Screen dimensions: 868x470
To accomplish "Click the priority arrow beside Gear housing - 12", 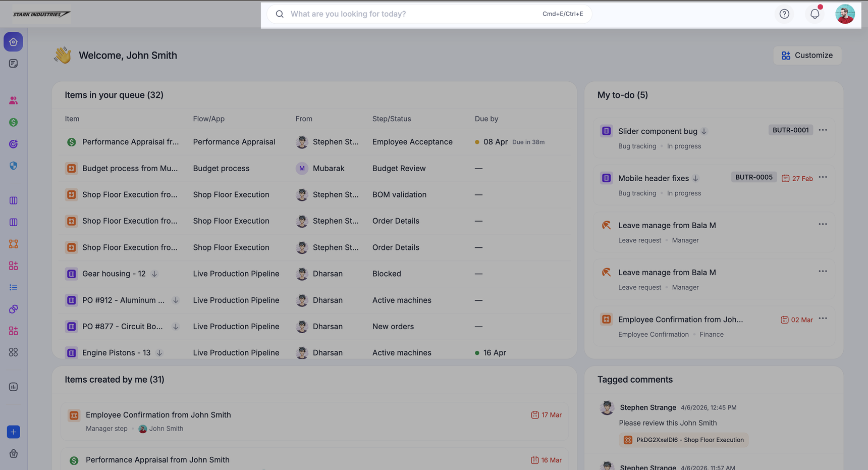I will click(x=154, y=274).
